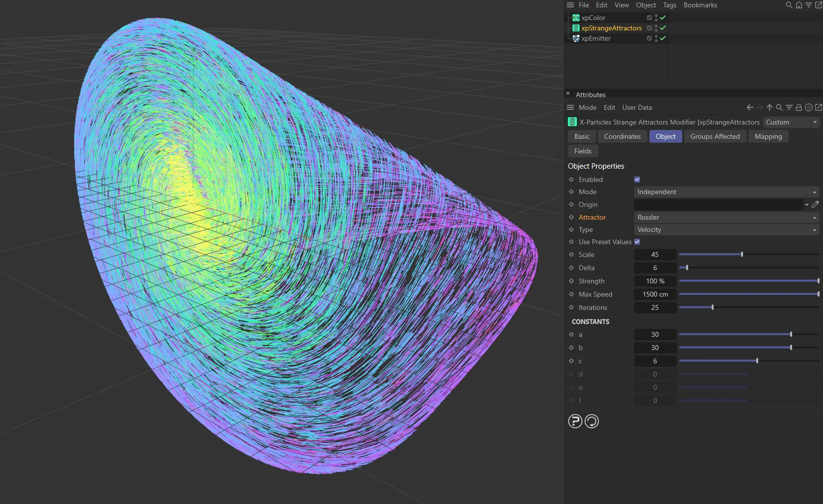Disable xpEmitter via its green checkmark
823x504 pixels.
663,38
